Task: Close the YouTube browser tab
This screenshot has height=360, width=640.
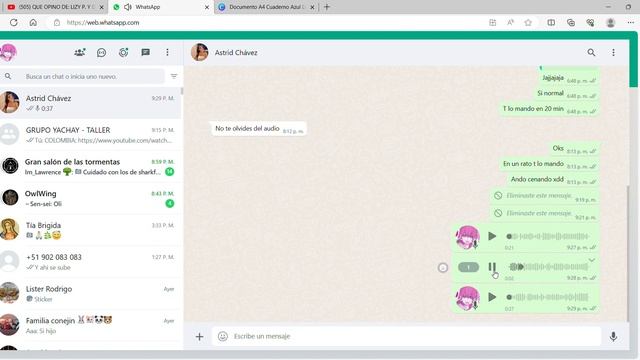Action: [101, 7]
